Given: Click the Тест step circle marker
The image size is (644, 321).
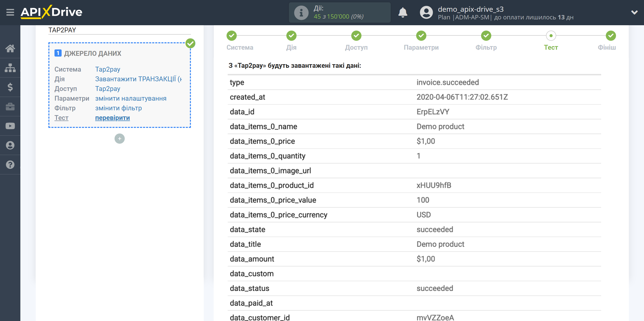Looking at the screenshot, I should click(551, 36).
